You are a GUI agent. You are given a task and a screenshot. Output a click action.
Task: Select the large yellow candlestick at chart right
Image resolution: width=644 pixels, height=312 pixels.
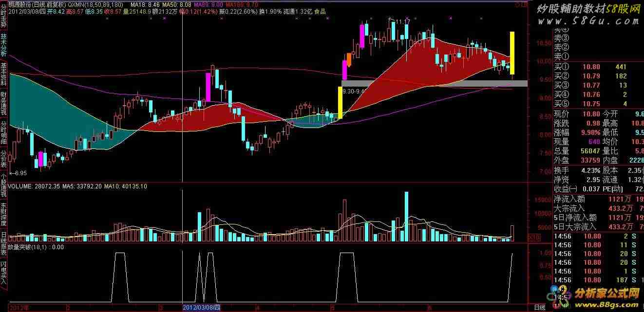512,53
